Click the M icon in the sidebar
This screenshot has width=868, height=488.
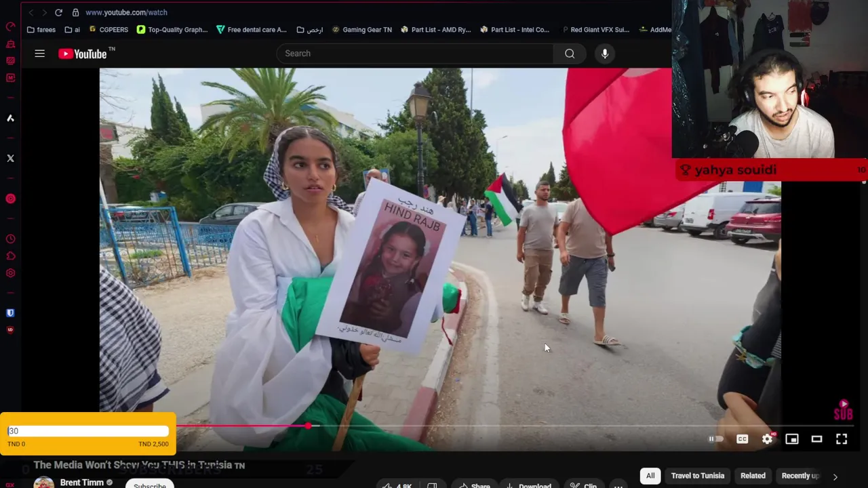coord(10,78)
